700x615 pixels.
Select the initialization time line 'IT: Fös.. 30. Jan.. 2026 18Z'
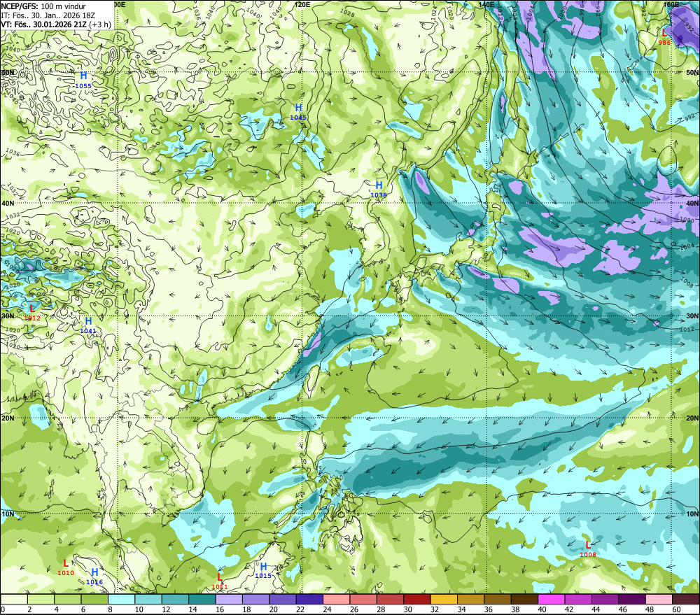pos(48,15)
